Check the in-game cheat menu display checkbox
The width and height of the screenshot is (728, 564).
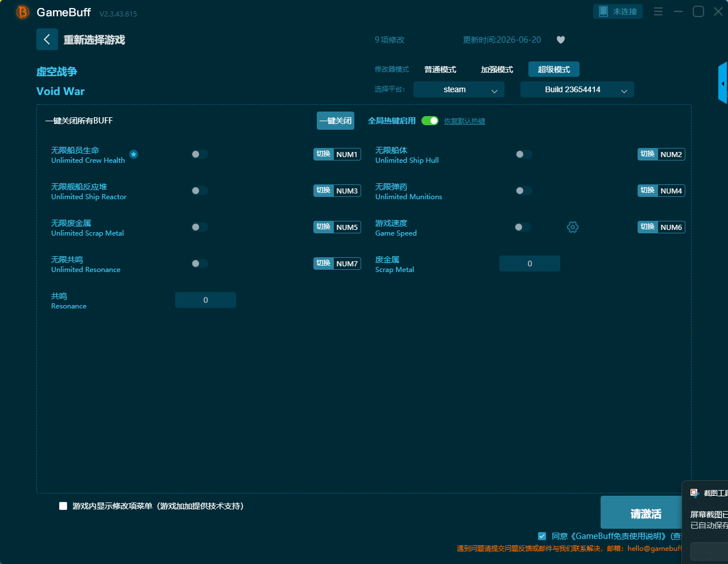63,506
